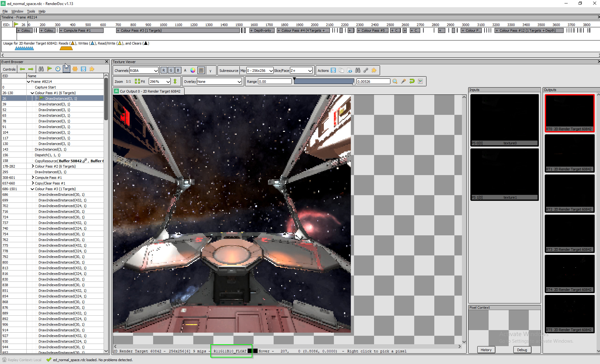Click the chain link resource icon in Actions
Screen dimensions: 600x364
coord(366,71)
